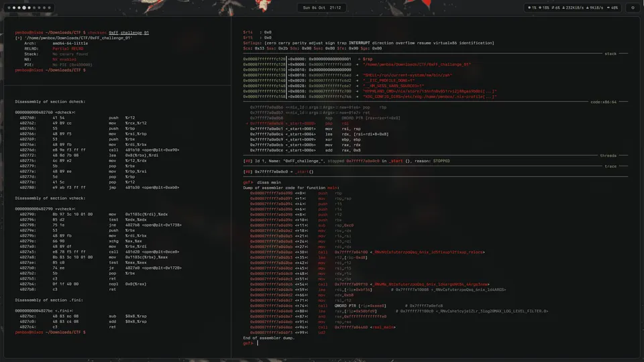Click the 9KiB/s upload speed indicator
644x362 pixels.
click(595, 7)
